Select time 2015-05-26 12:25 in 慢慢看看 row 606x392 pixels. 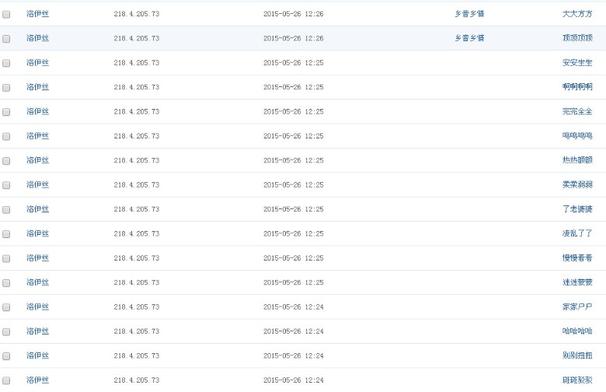[294, 258]
